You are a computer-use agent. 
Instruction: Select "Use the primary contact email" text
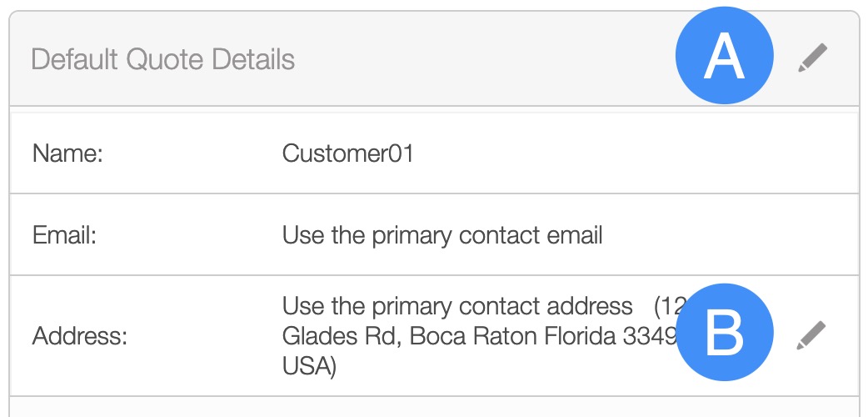tap(442, 235)
